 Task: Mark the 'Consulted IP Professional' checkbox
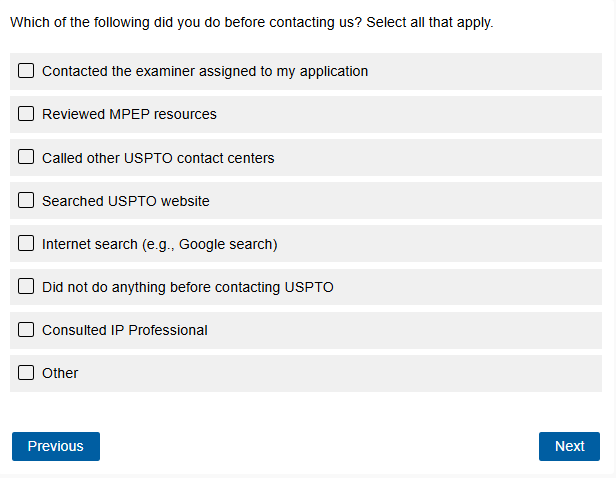tap(26, 329)
